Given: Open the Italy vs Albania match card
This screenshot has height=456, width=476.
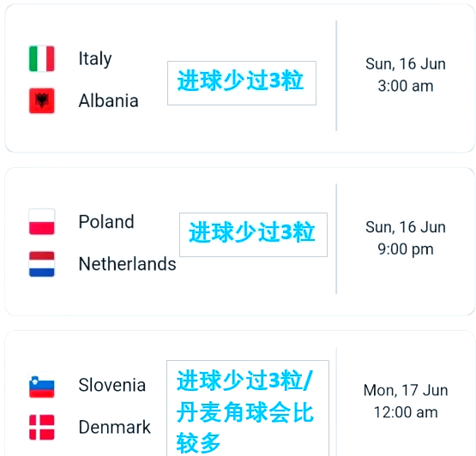Looking at the screenshot, I should [x=240, y=78].
